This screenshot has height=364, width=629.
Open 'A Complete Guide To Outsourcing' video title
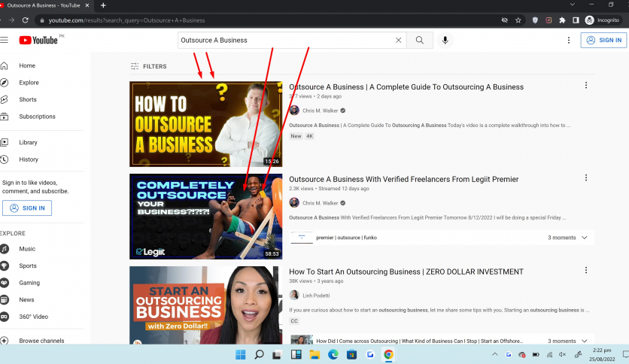[x=406, y=87]
